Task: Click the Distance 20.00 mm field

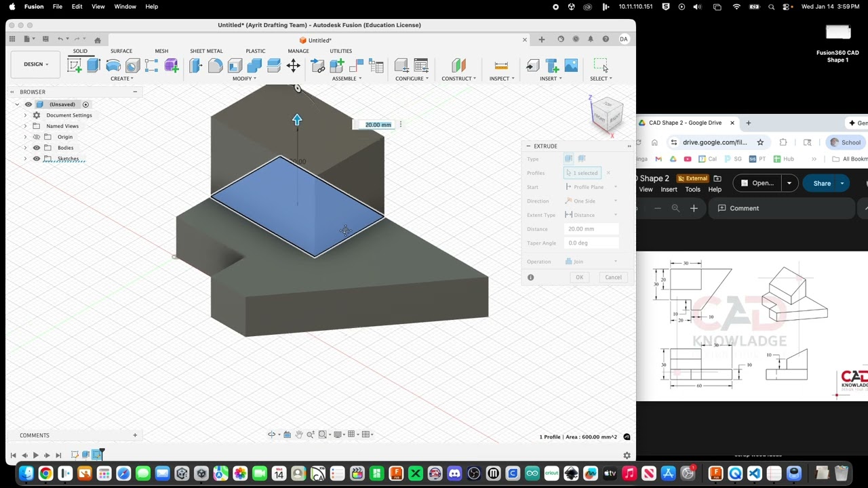Action: point(592,229)
